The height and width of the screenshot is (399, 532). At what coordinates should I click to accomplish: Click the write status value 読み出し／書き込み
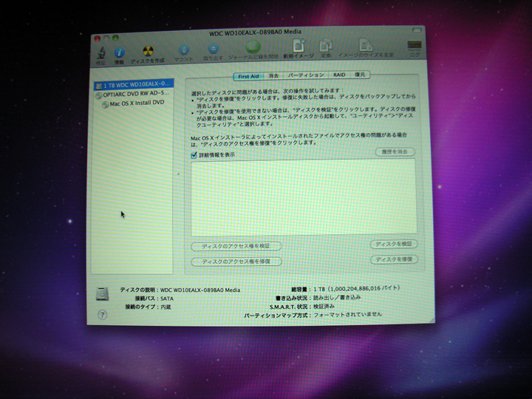(337, 298)
